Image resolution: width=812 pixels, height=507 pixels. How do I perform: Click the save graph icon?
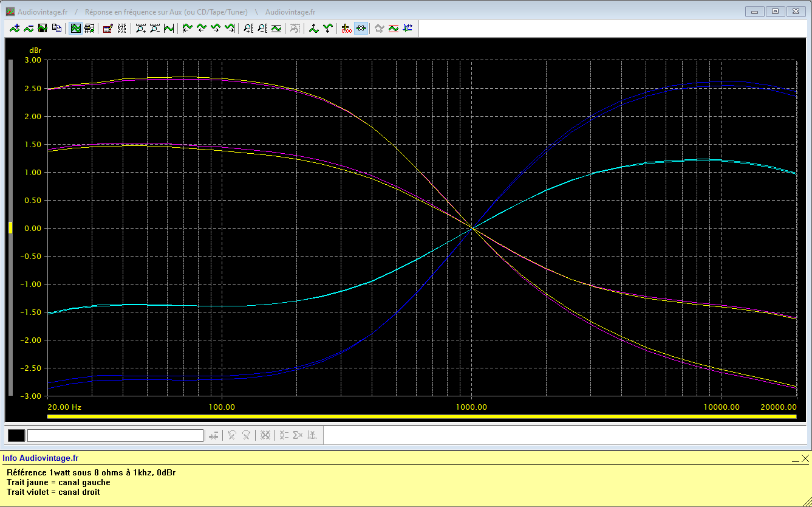tap(43, 28)
